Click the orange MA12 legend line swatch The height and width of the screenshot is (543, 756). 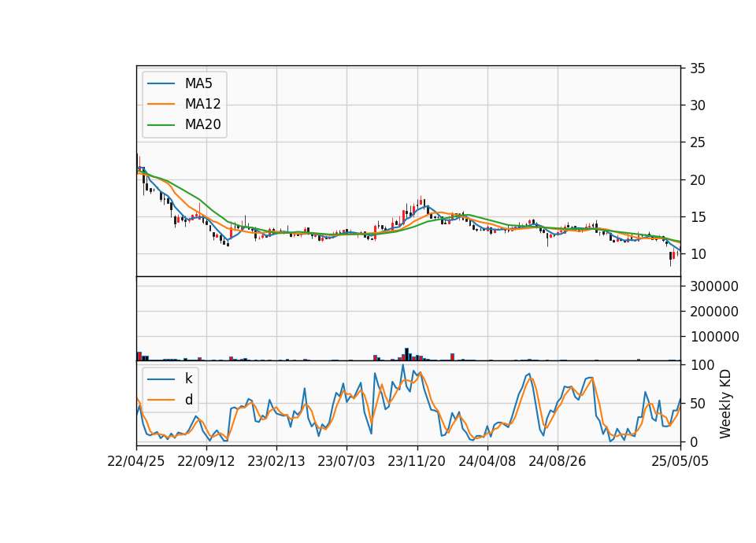(161, 104)
